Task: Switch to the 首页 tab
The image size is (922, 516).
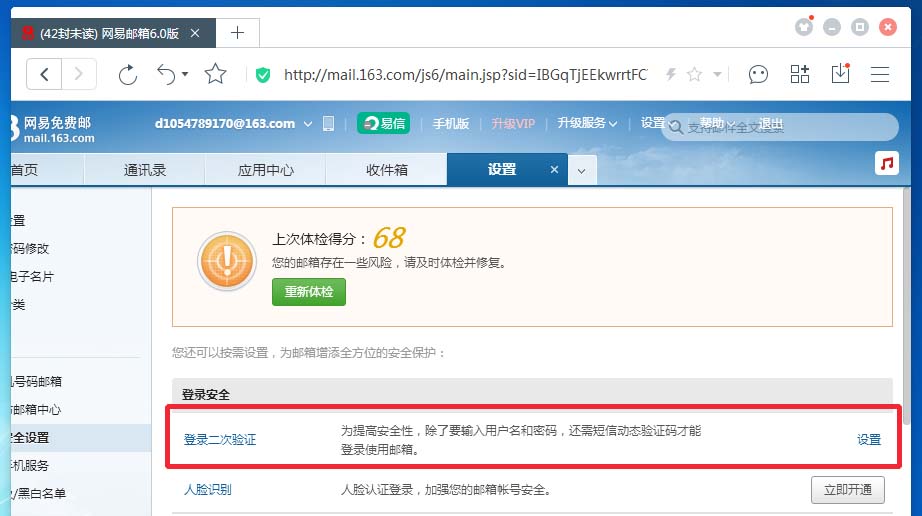Action: pyautogui.click(x=47, y=170)
